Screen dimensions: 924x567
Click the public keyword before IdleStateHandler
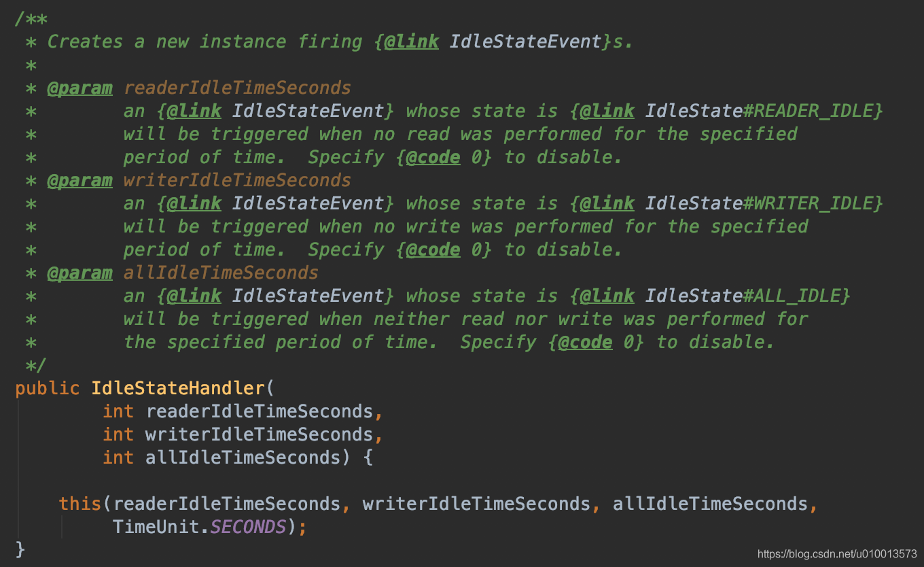48,388
